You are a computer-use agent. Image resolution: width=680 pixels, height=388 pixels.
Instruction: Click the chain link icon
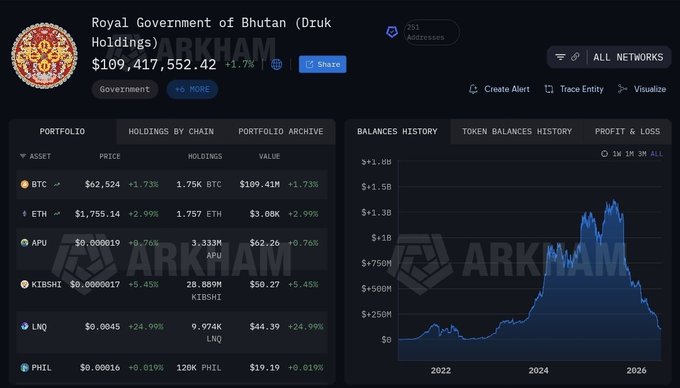tap(575, 57)
